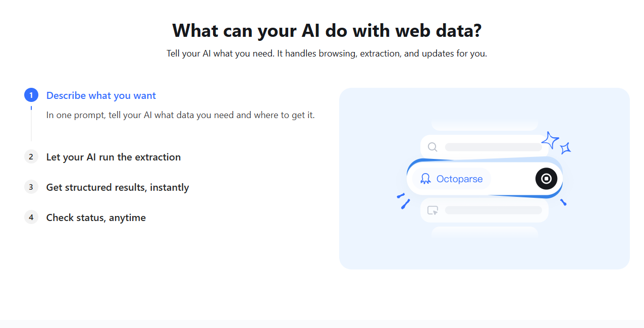Click the large sparkle star icon
This screenshot has width=644, height=328.
(x=550, y=140)
